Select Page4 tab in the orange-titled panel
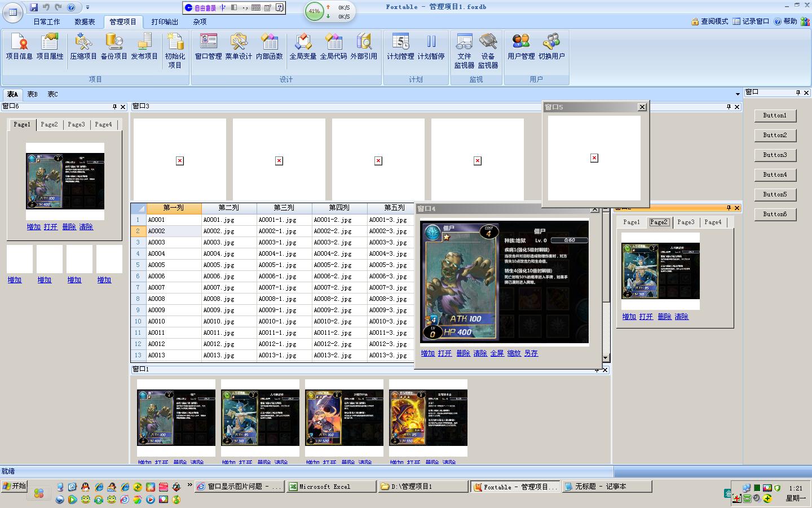Image resolution: width=812 pixels, height=508 pixels. point(713,222)
